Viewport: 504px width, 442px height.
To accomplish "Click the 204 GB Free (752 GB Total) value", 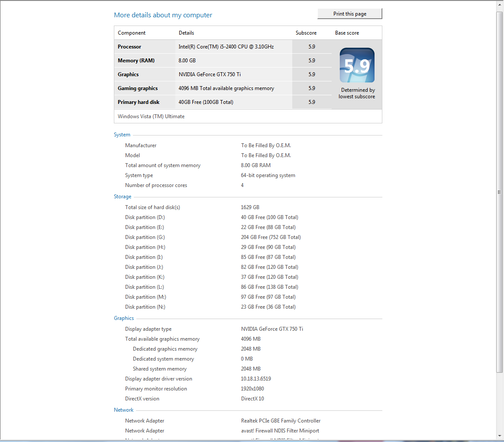I will 271,237.
